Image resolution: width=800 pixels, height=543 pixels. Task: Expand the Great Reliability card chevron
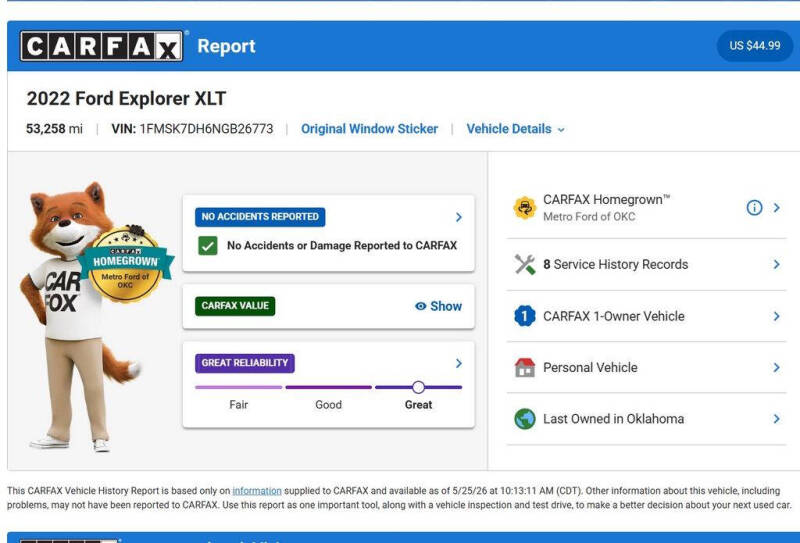point(459,363)
